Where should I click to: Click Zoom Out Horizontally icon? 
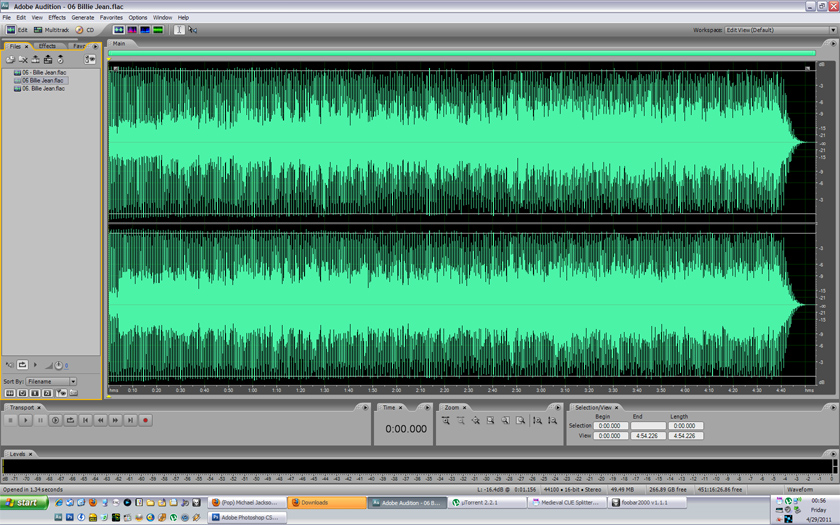461,421
